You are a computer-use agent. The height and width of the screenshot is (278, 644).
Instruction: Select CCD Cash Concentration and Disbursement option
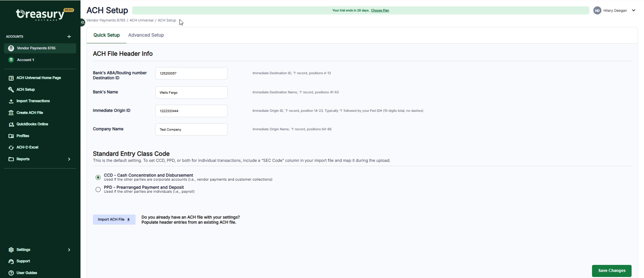click(x=98, y=177)
